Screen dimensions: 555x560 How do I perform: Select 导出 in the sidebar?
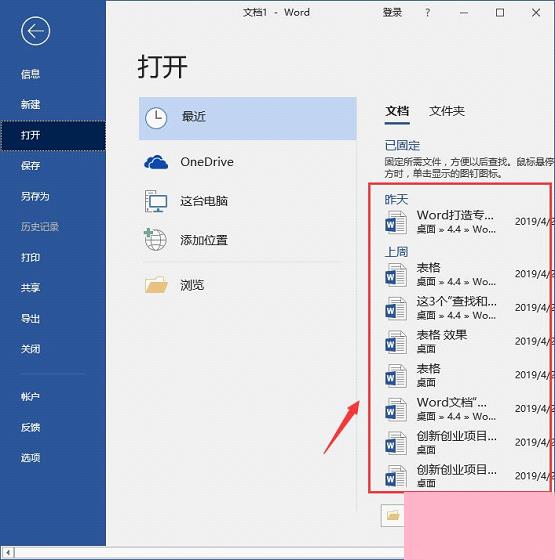[30, 318]
